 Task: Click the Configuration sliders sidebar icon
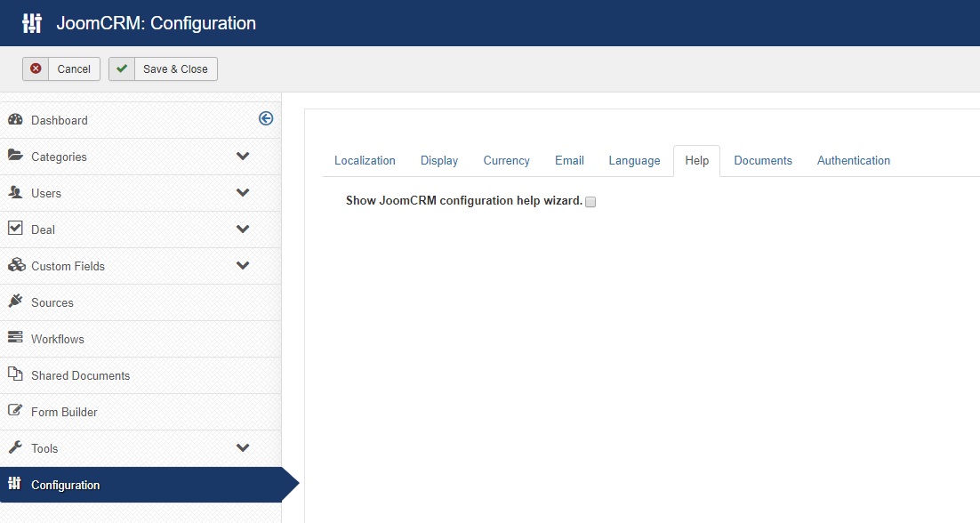[14, 484]
